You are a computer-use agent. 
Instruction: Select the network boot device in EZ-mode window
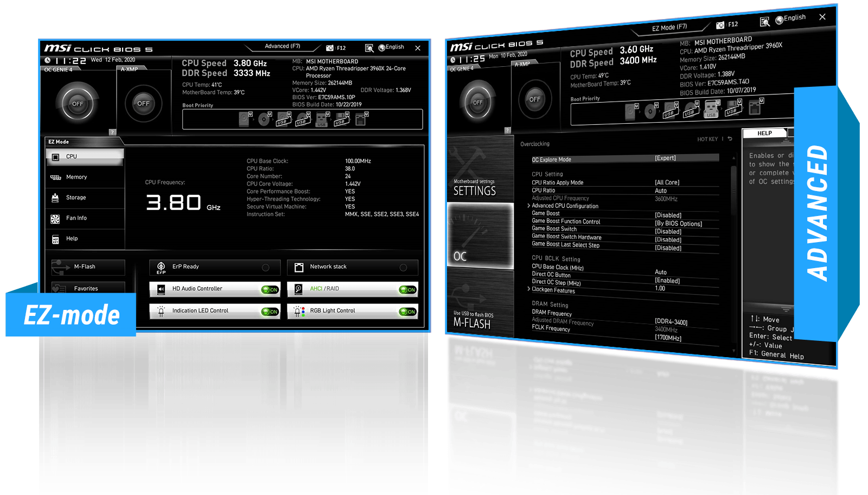click(361, 119)
